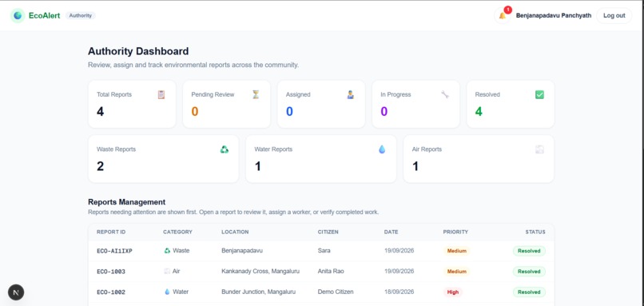This screenshot has width=644, height=306.
Task: Click the Next.js N badge icon
Action: (x=16, y=292)
